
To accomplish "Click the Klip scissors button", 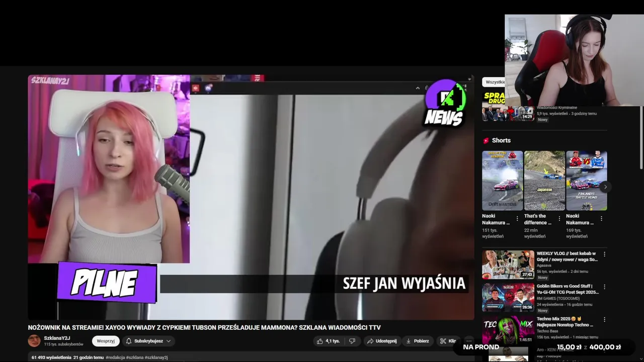I will 448,341.
